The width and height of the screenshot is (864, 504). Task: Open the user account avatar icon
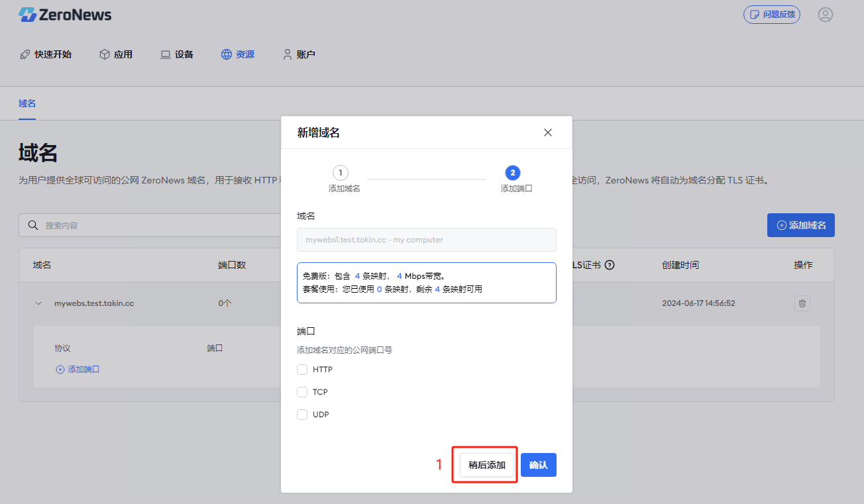(825, 15)
